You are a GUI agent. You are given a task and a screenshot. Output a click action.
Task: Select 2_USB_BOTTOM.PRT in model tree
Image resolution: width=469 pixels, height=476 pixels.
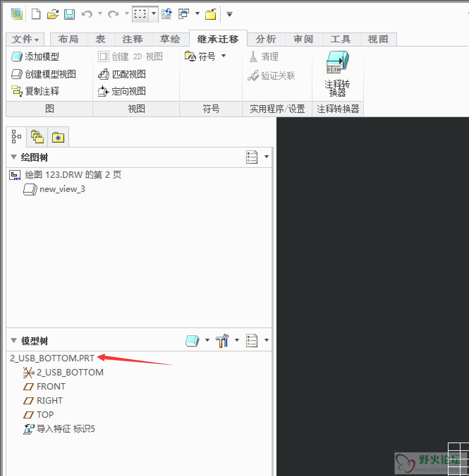(52, 358)
